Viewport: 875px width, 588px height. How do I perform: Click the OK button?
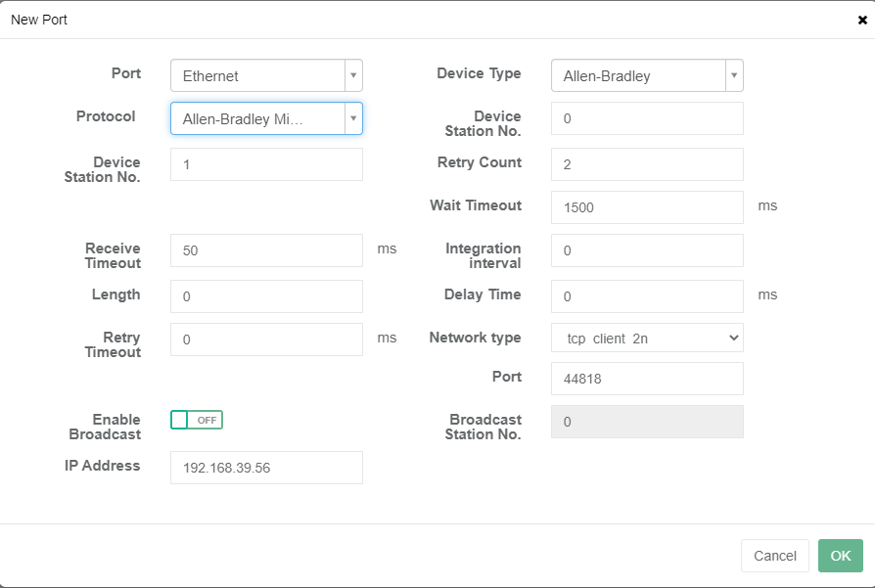click(840, 556)
